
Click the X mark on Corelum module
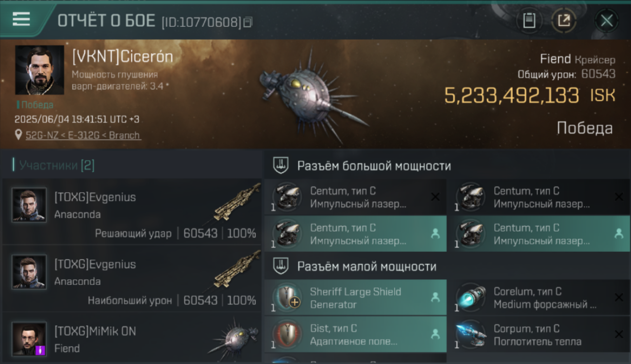point(618,298)
